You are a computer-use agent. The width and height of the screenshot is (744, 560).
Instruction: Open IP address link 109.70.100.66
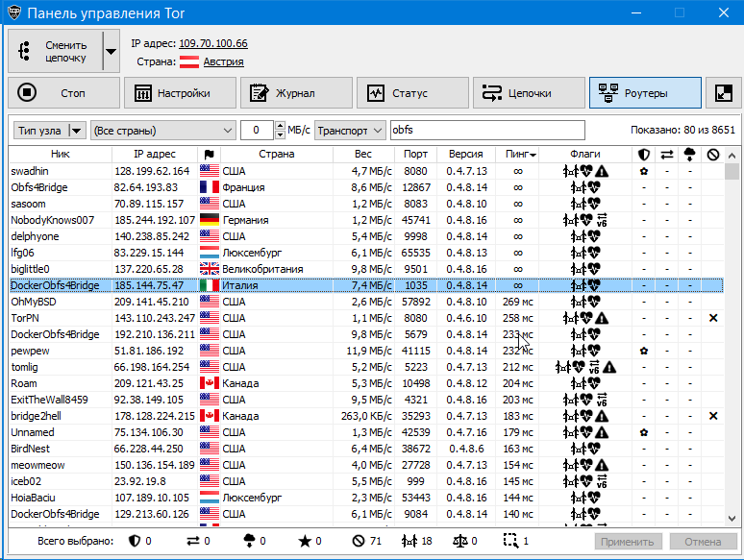[213, 43]
